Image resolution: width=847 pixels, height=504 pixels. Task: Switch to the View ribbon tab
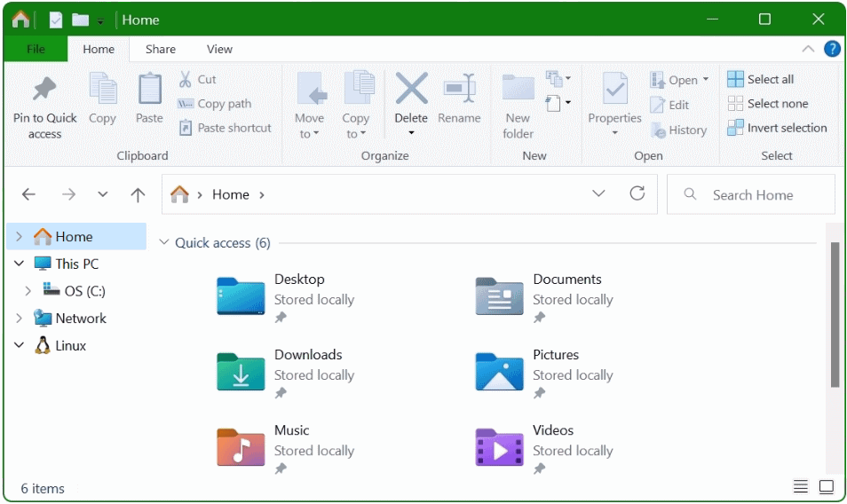coord(219,49)
